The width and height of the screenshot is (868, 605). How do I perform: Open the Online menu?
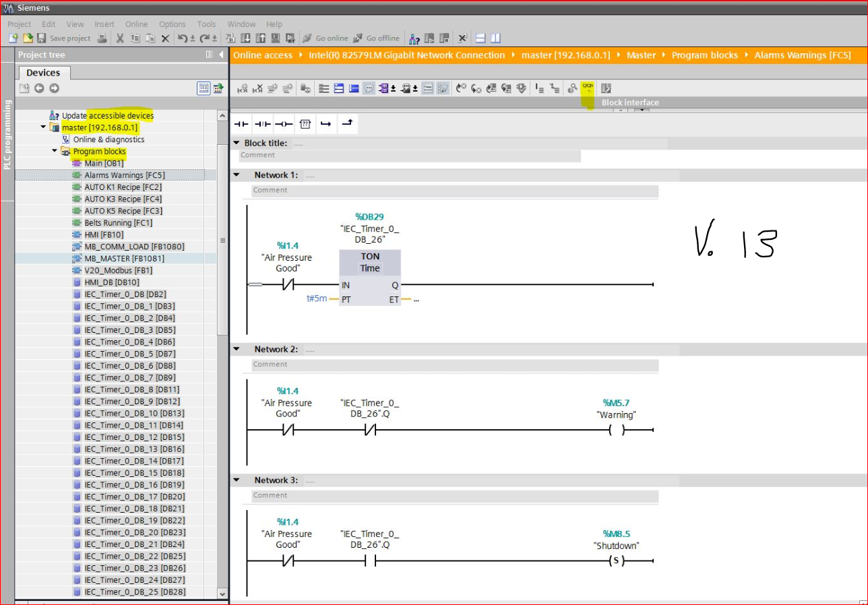click(x=136, y=24)
